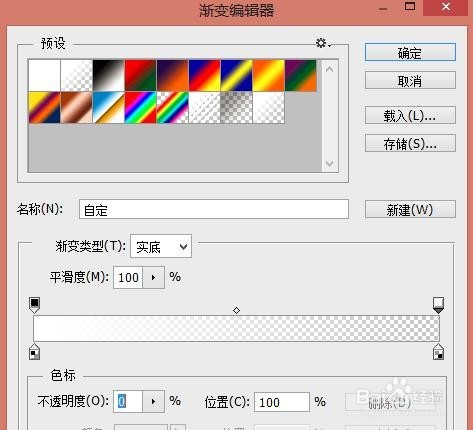Screen dimensions: 473x430
Task: Load gradients via 载入(L)... button
Action: click(x=410, y=115)
